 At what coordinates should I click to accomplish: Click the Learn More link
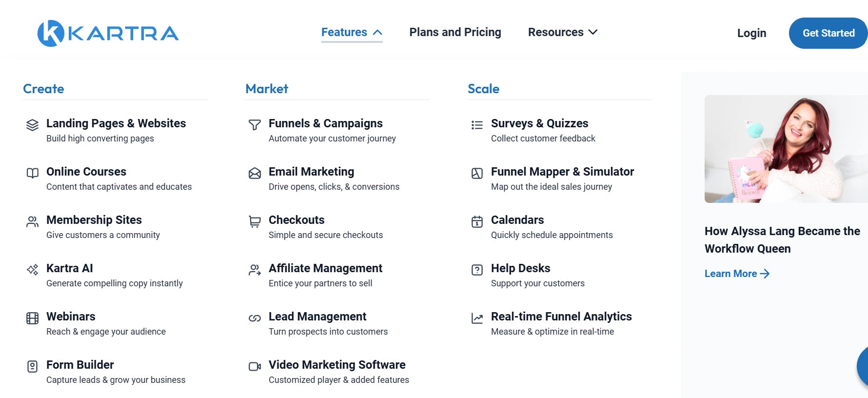click(737, 274)
